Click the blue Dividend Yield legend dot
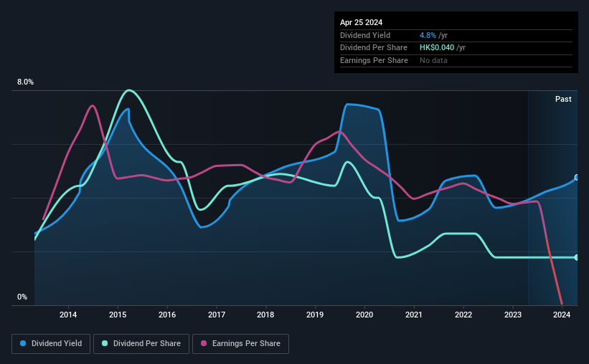The height and width of the screenshot is (364, 589). (x=23, y=343)
